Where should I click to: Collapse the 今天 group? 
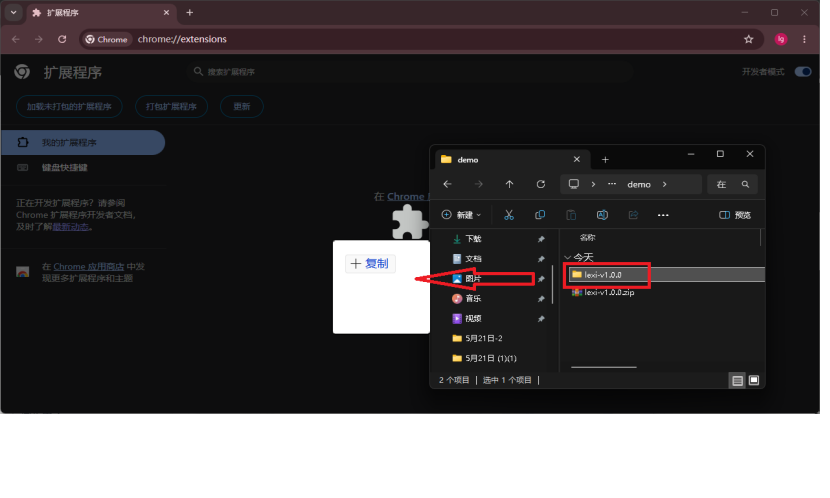coord(568,258)
